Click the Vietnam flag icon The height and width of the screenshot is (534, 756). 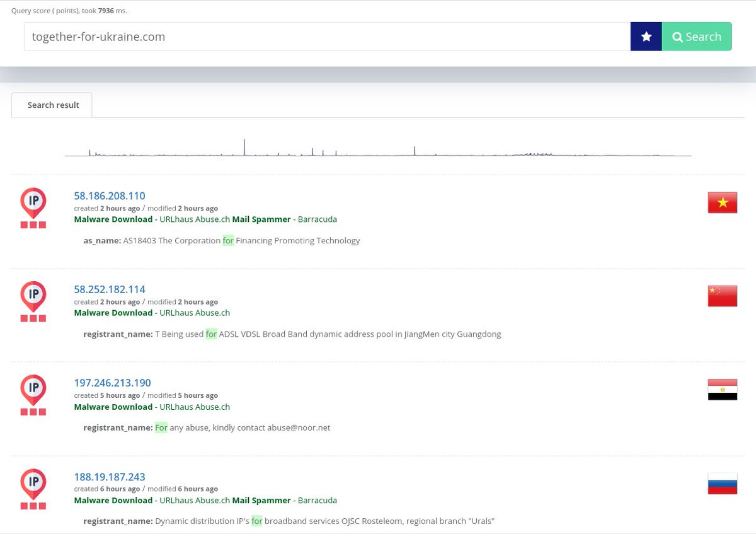[723, 203]
